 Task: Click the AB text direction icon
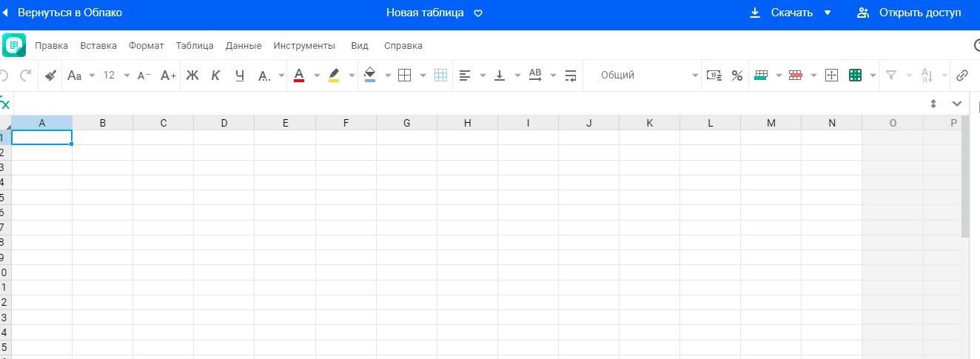click(535, 75)
